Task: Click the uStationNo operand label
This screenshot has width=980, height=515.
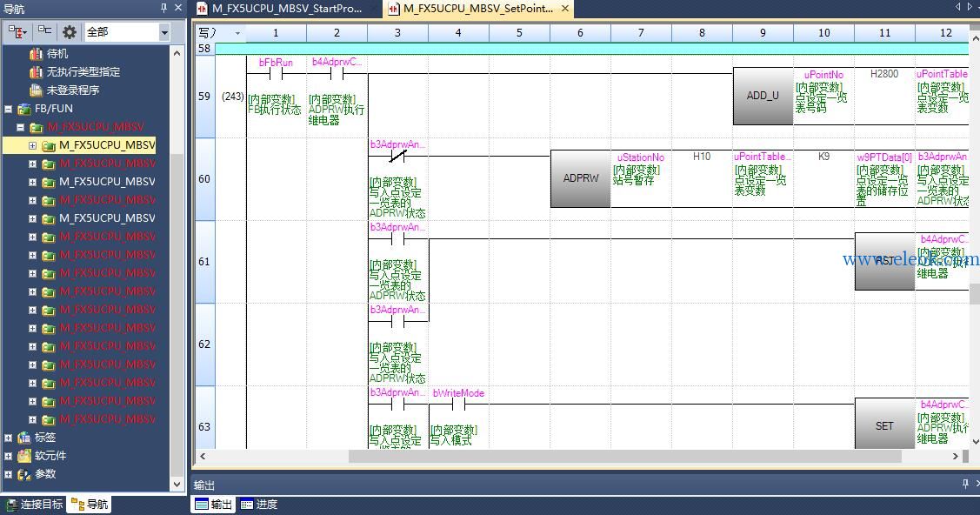Action: click(641, 157)
